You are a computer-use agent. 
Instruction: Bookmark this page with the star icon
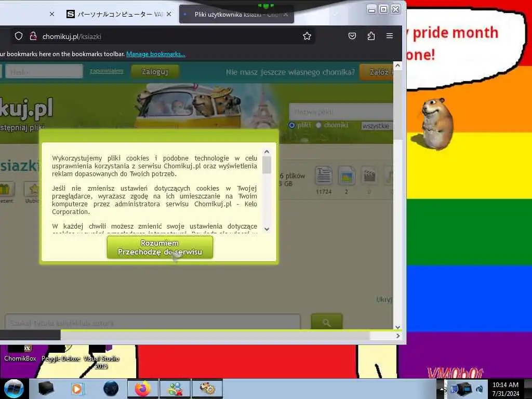(x=307, y=36)
